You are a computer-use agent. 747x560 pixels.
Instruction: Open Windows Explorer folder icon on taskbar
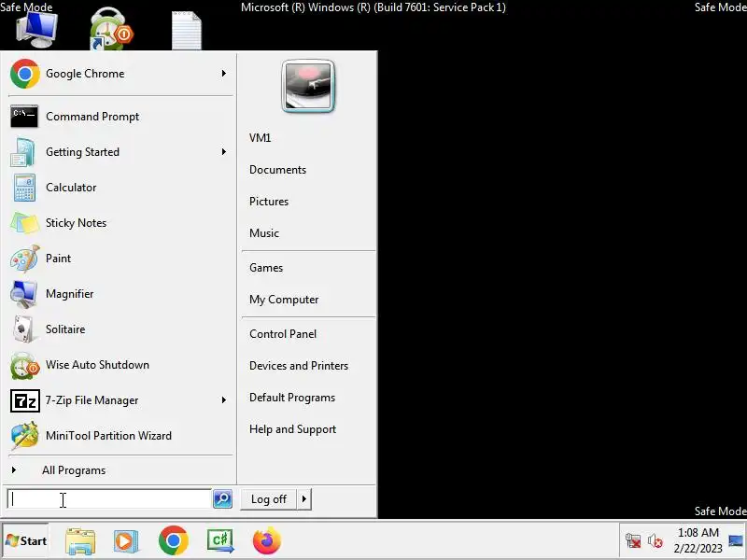click(x=80, y=541)
